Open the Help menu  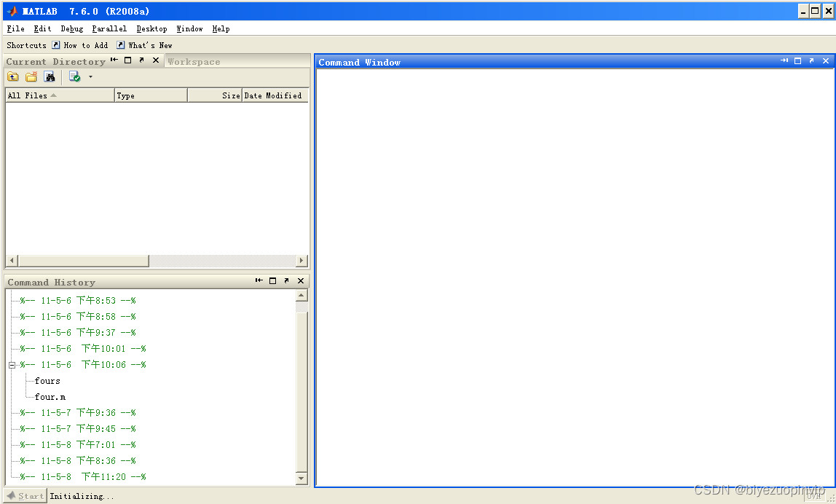click(x=221, y=29)
